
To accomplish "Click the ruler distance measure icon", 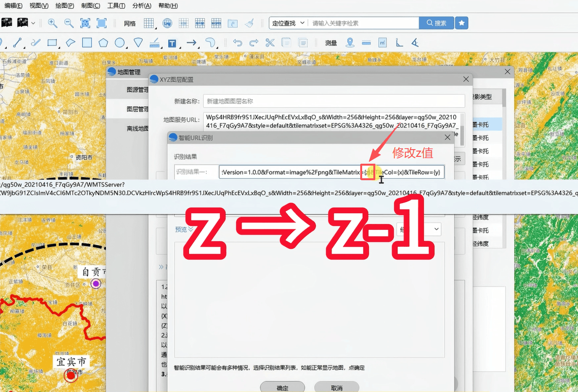I will [x=366, y=43].
